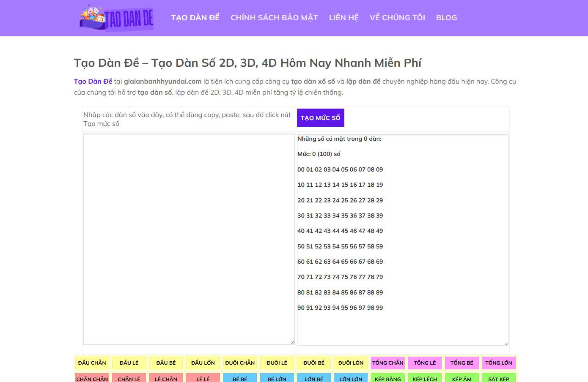Pick the ĐẦU LỚN filter
This screenshot has height=382, width=588.
click(x=203, y=363)
